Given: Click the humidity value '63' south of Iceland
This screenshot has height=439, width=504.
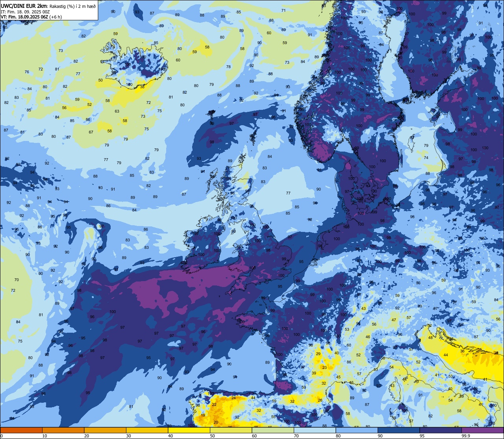Looking at the screenshot, I should pos(117,111).
